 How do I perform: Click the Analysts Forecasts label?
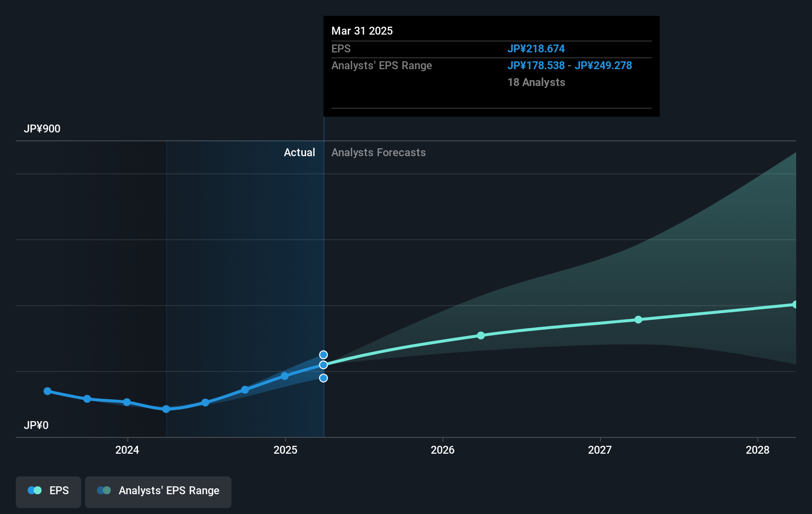click(x=378, y=153)
